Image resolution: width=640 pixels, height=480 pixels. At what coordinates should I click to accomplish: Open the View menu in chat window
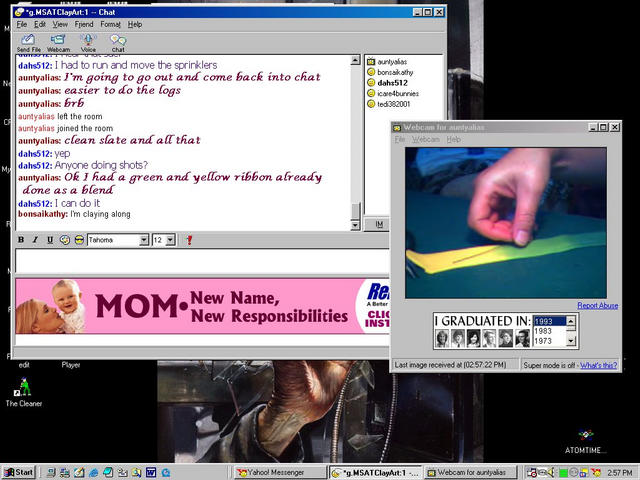[60, 24]
